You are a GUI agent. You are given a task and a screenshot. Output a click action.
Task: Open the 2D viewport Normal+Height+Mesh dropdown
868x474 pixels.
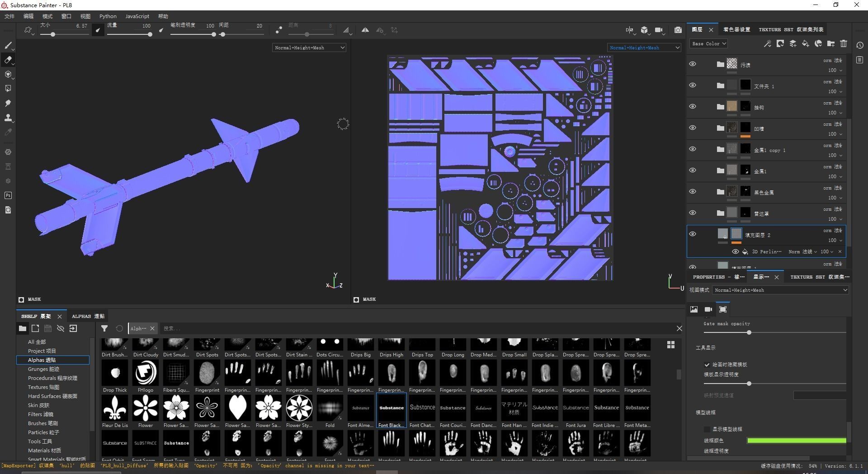click(x=644, y=47)
